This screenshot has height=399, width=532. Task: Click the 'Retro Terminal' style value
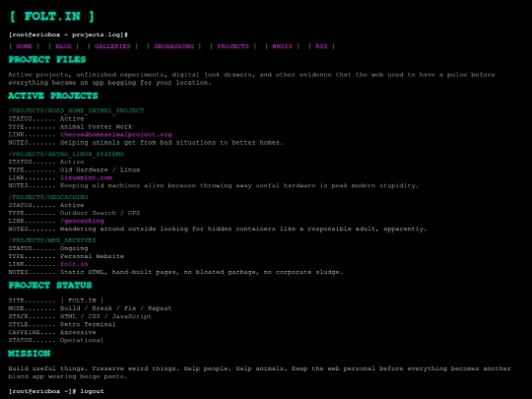click(x=88, y=324)
